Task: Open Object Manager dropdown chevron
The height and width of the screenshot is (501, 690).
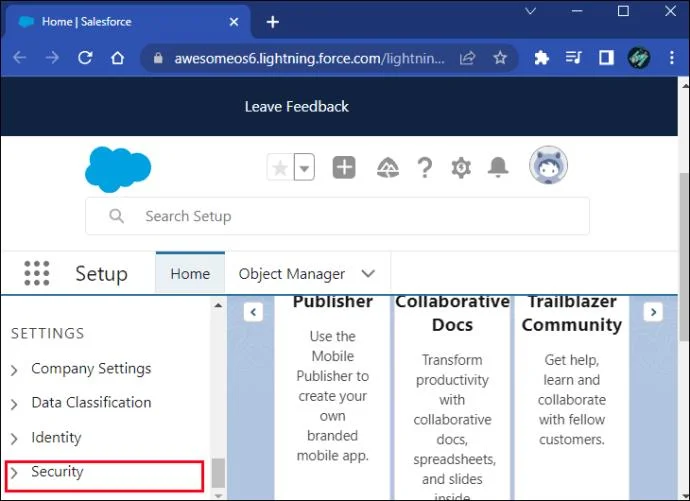Action: [x=368, y=274]
